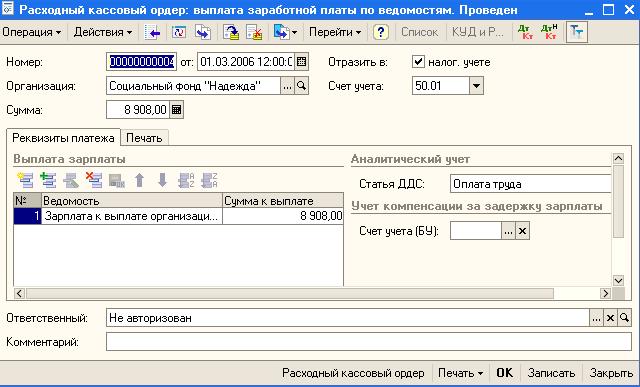Click the unpost document red-cross icon

pos(254,32)
